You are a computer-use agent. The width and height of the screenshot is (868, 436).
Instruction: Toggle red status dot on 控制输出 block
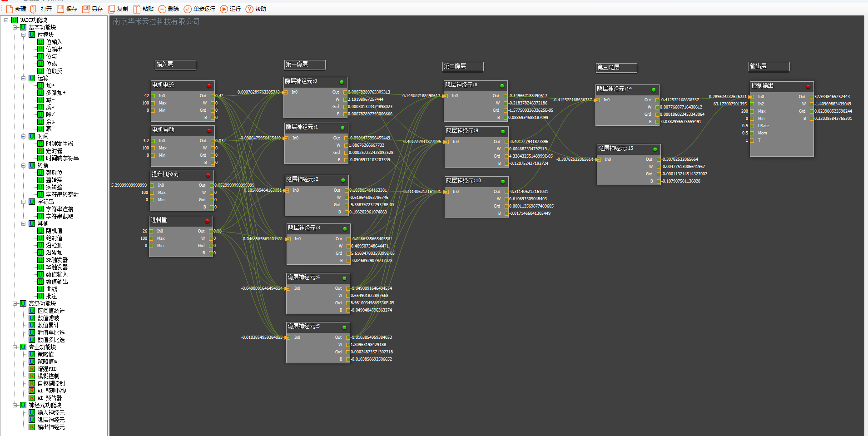pos(808,86)
